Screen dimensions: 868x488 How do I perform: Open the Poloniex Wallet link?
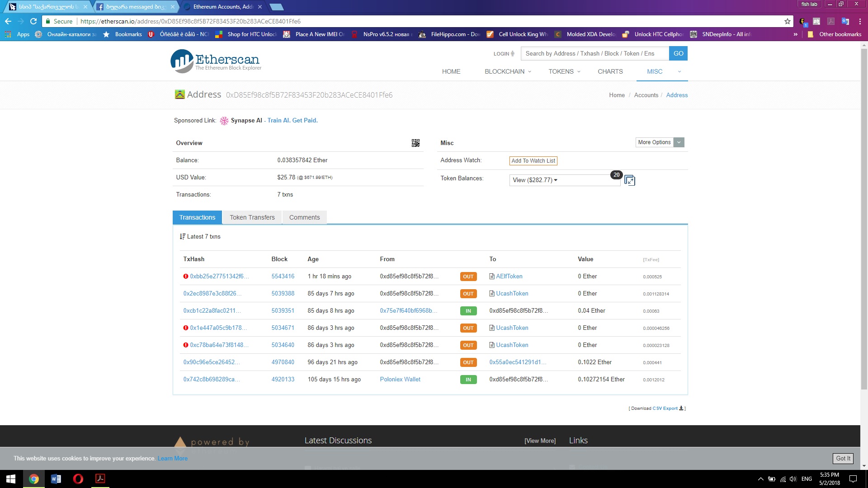(x=400, y=380)
